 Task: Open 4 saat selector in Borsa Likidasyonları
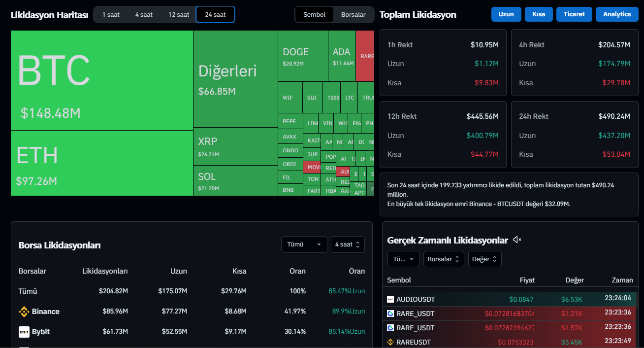(348, 244)
